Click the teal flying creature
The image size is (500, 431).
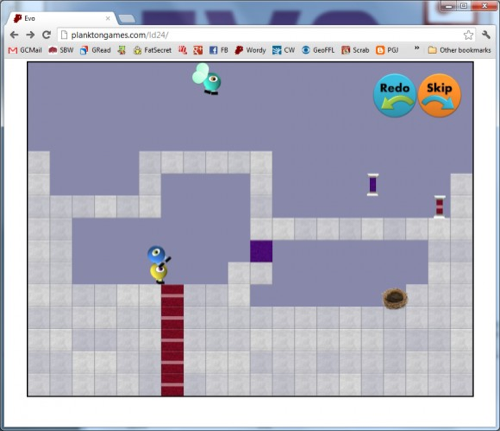click(x=207, y=79)
